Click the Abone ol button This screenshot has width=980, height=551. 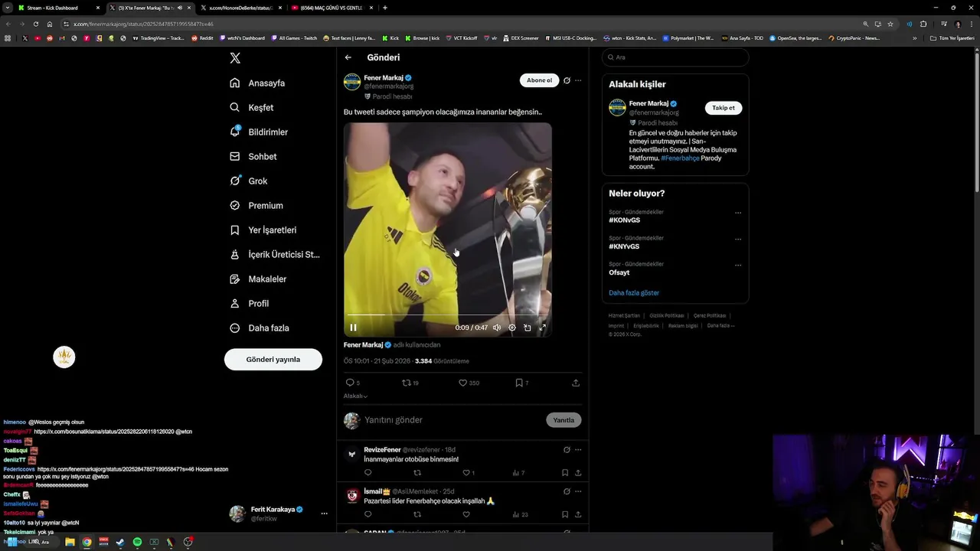[x=539, y=80]
